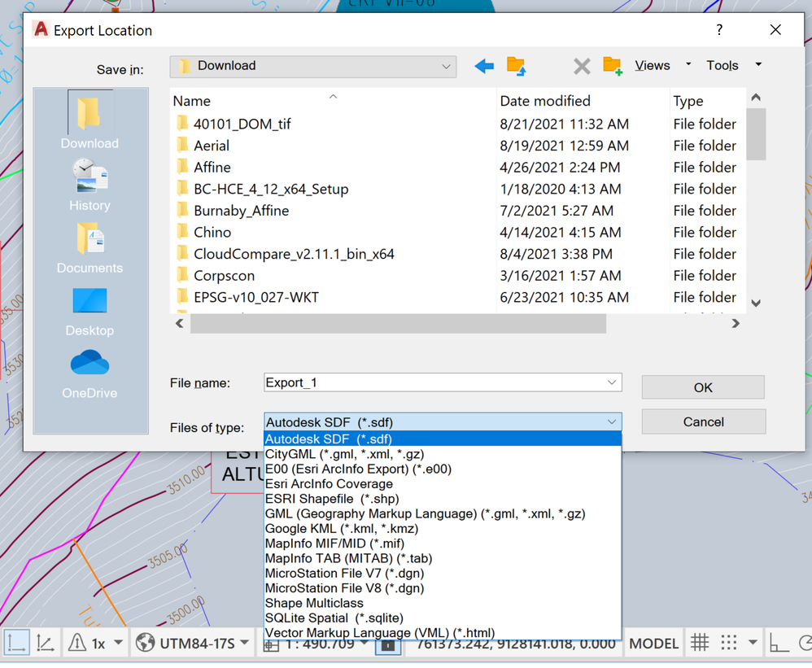The width and height of the screenshot is (812, 668).
Task: Choose Shape Multiclass format
Action: pos(443,603)
